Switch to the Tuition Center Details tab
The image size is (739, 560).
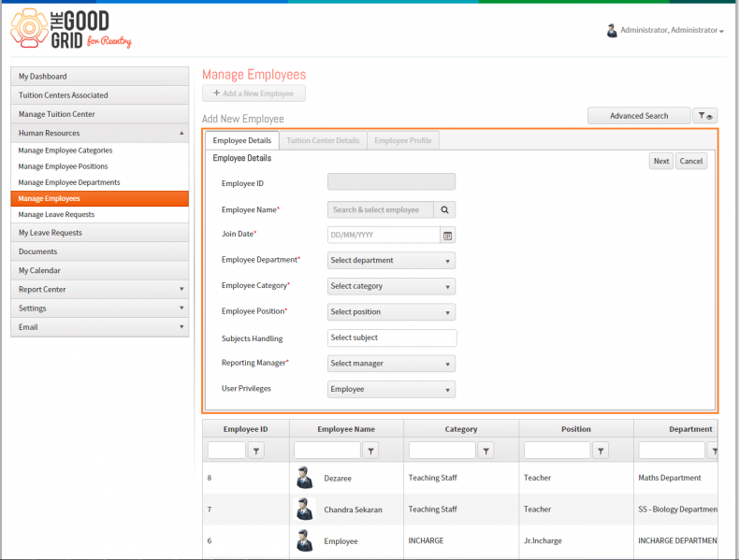[323, 140]
